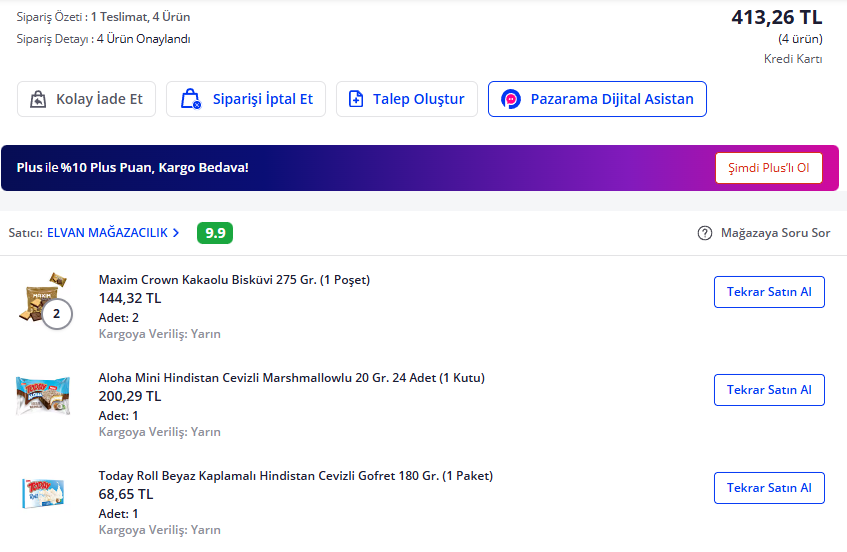
Task: Click the 9.9 seller rating badge
Action: coord(215,233)
